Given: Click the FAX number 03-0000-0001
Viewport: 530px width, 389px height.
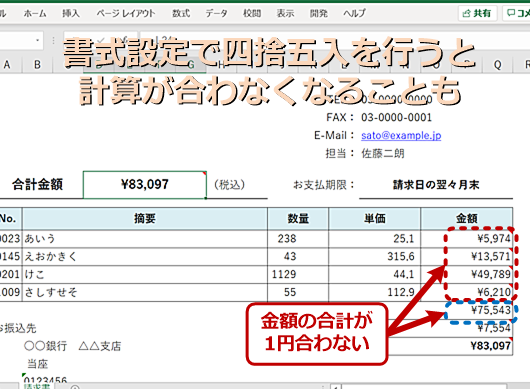Looking at the screenshot, I should pos(396,117).
